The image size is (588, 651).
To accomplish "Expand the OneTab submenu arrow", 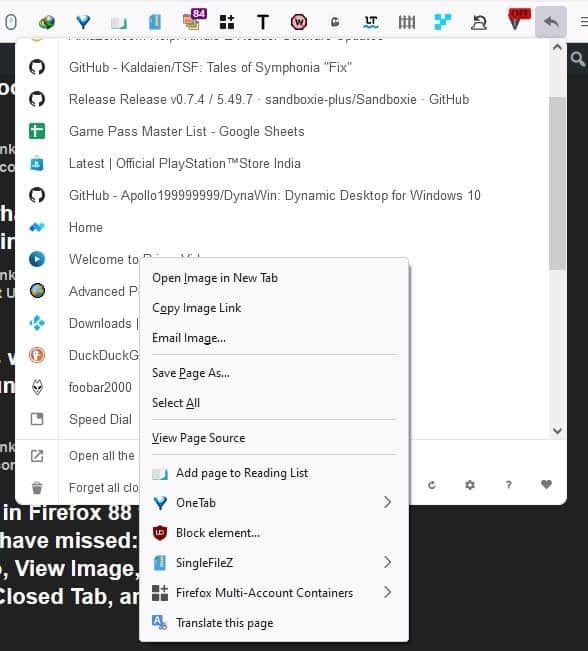I will tap(387, 502).
